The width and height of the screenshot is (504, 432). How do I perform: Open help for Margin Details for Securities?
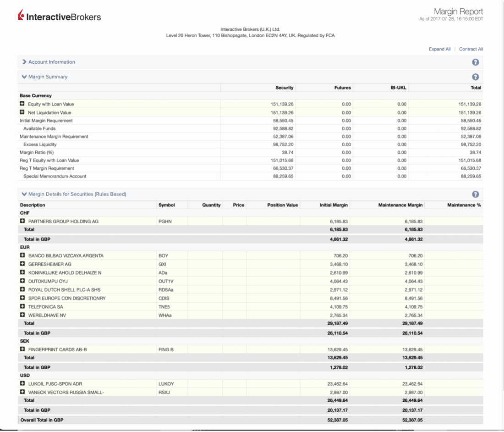click(x=476, y=194)
